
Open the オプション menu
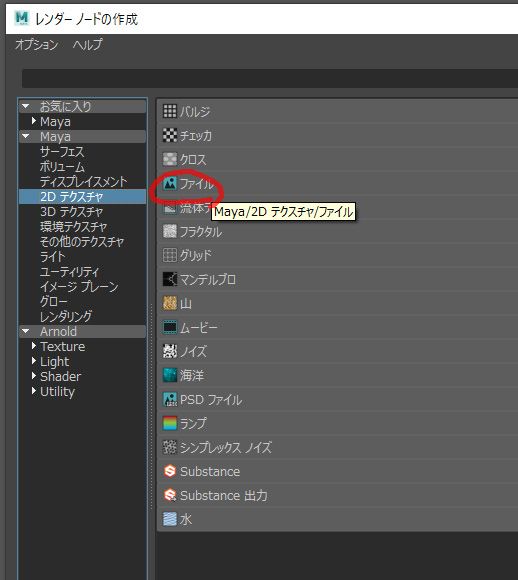[x=37, y=45]
